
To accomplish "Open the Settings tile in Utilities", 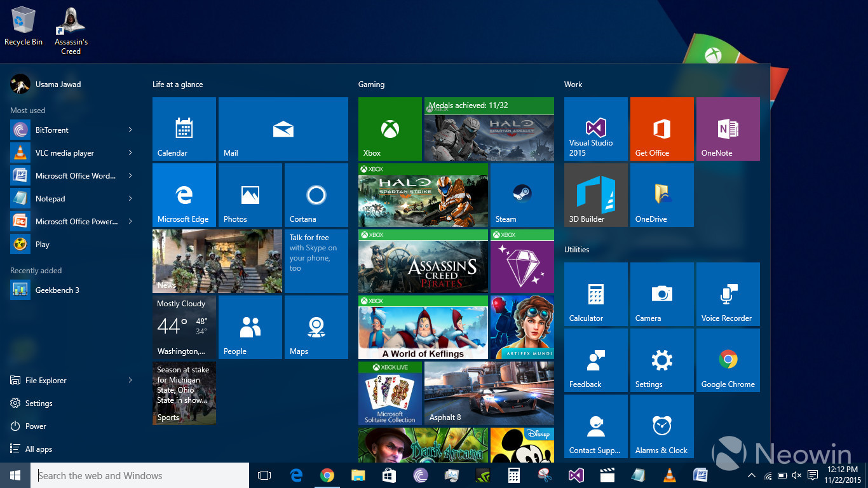I will coord(662,360).
